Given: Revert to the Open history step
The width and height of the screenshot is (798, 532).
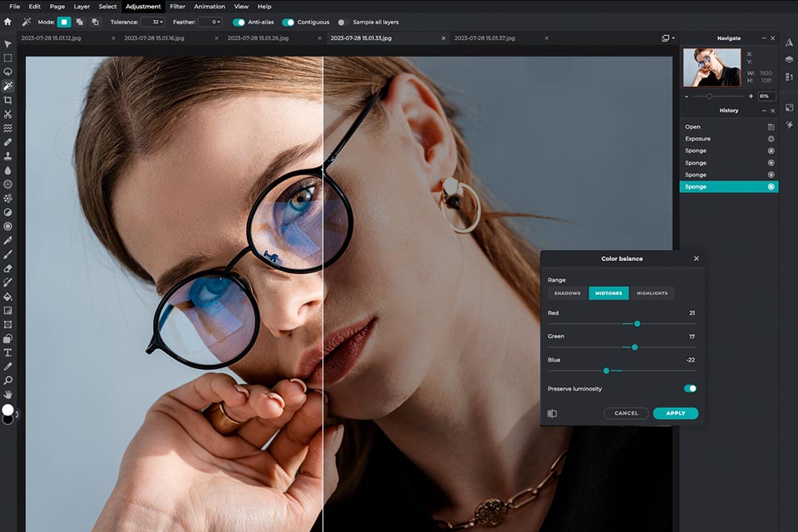Looking at the screenshot, I should point(729,126).
